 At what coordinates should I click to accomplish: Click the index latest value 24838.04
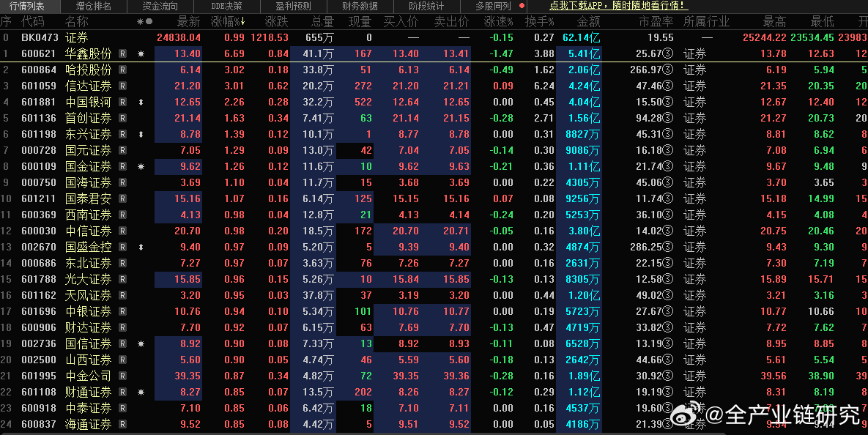coord(178,37)
